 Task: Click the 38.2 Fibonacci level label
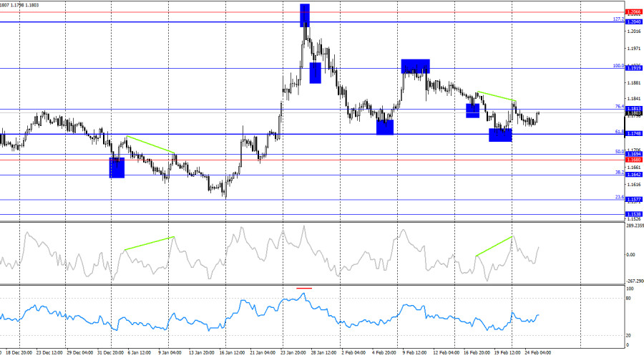pyautogui.click(x=620, y=173)
